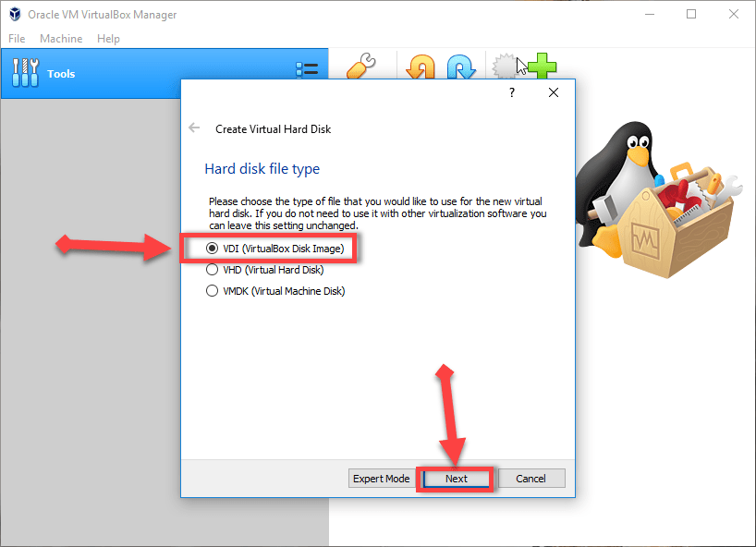Click the VirtualBox penguin toolbox image

(661, 203)
